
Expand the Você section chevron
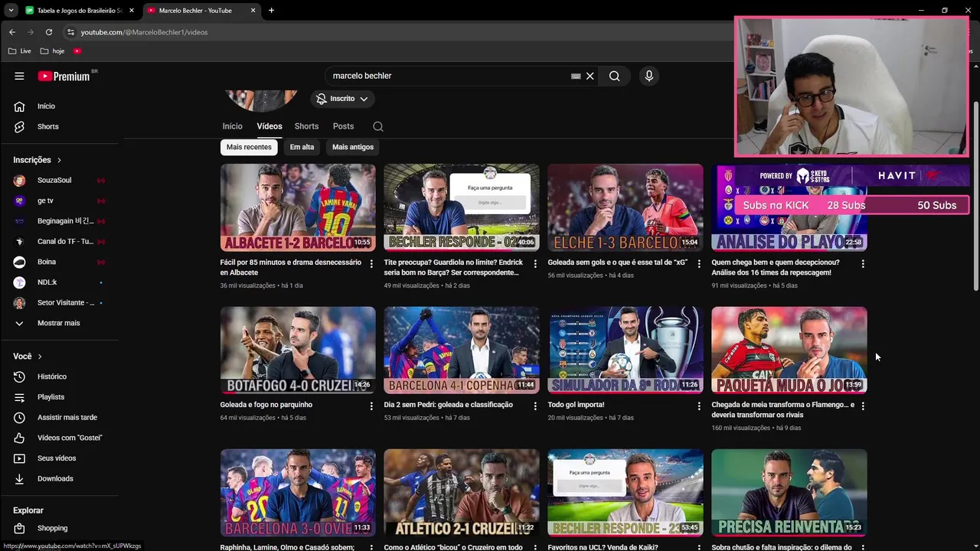point(40,357)
